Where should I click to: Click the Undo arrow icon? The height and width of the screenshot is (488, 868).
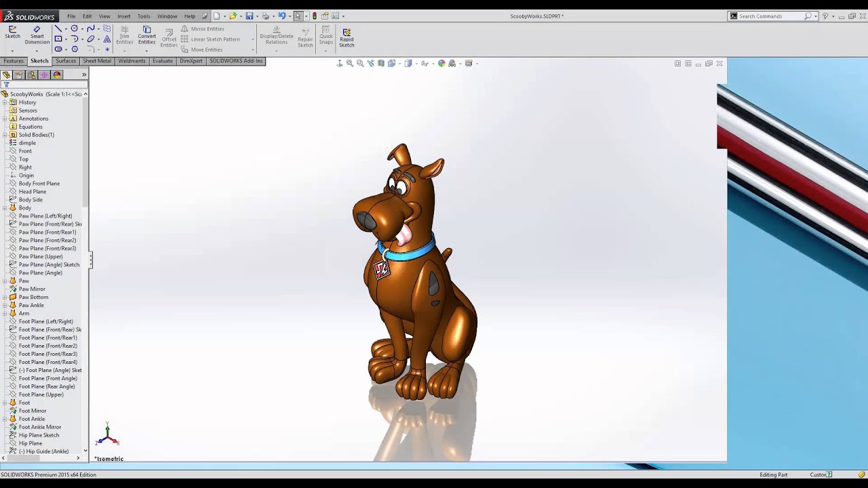282,16
